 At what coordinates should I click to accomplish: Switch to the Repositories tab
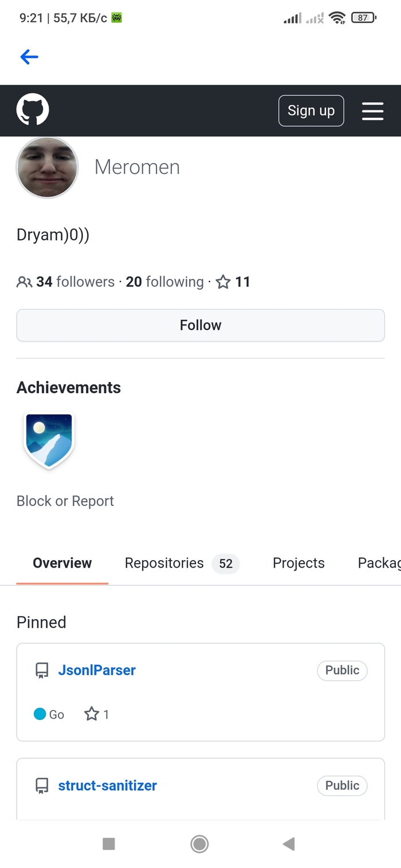point(182,563)
